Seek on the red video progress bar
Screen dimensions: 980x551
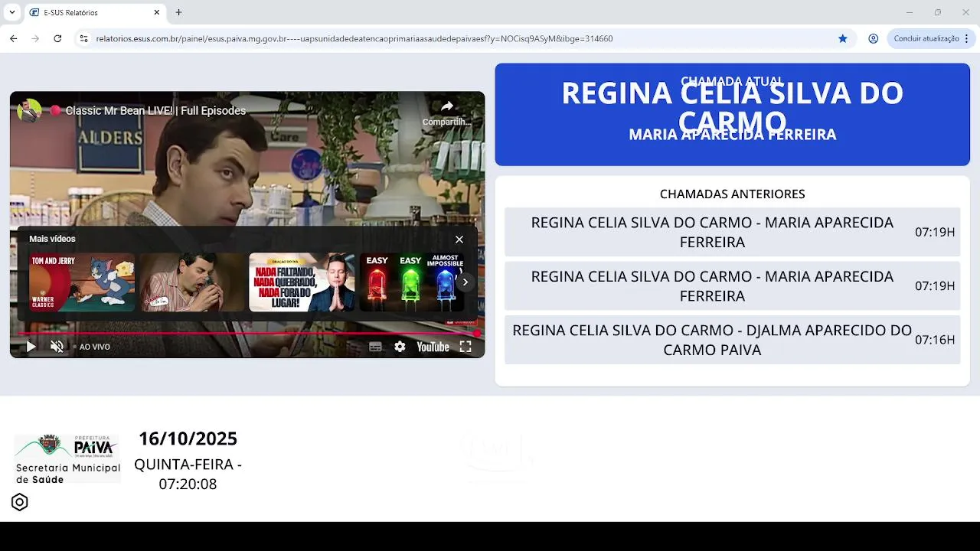pos(247,334)
